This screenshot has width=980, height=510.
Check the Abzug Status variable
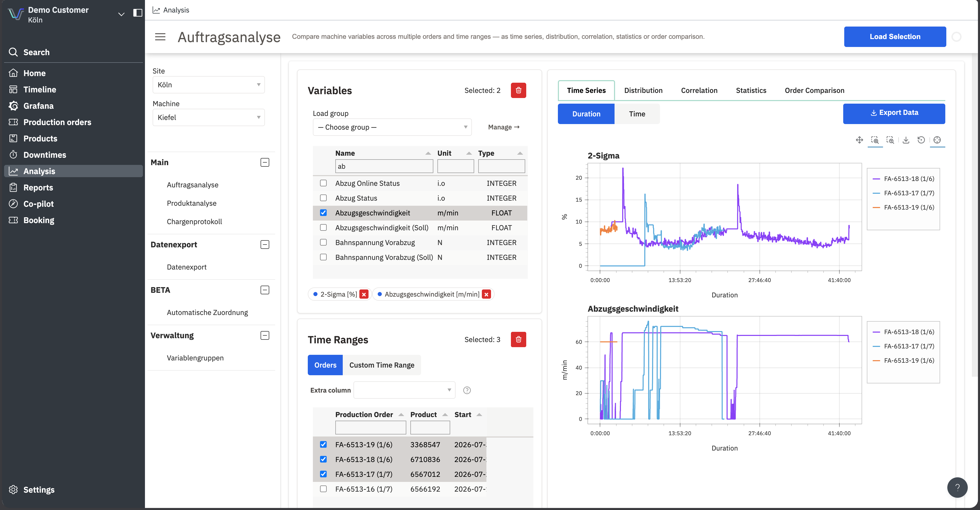[323, 198]
